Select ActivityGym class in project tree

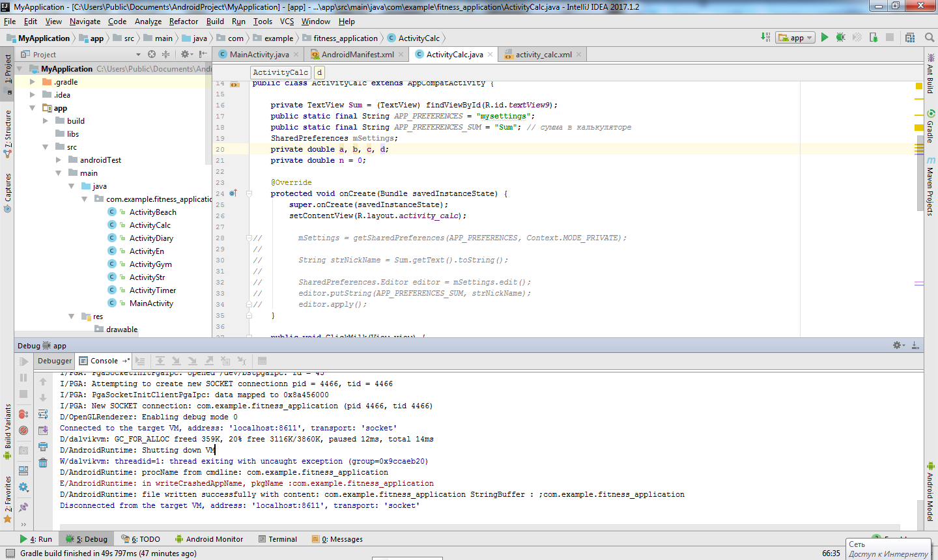click(150, 264)
